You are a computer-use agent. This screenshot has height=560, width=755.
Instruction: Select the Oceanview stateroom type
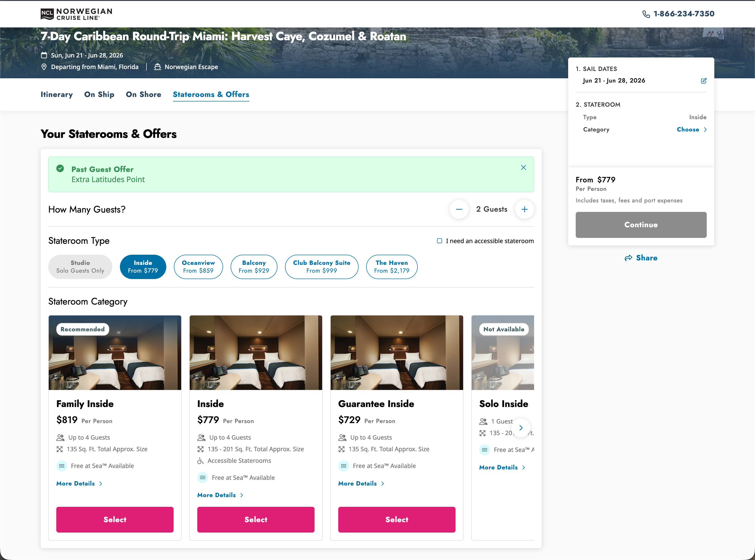pos(198,267)
